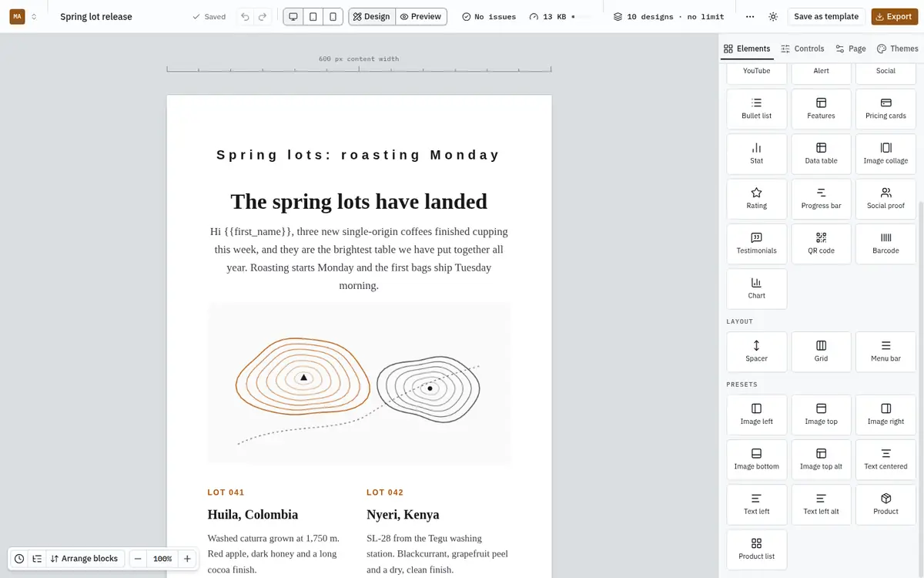Viewport: 924px width, 578px height.
Task: Add a Progress bar element
Action: [x=822, y=199]
